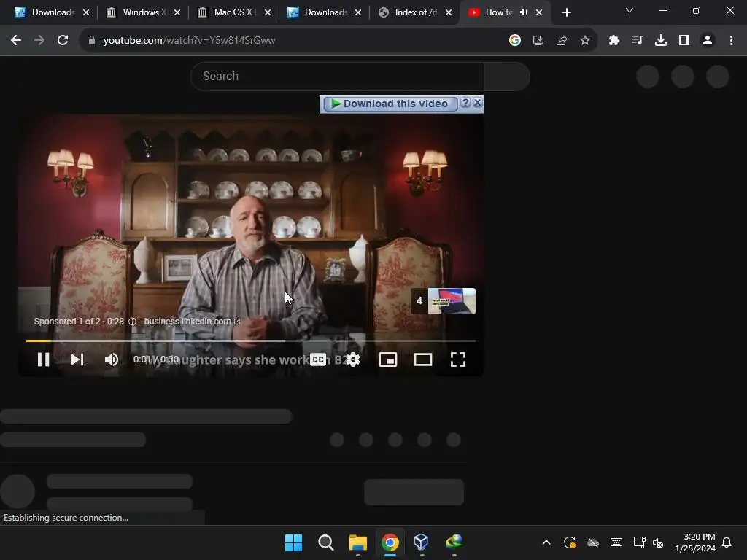Viewport: 747px width, 560px height.
Task: Toggle closed captions CC button
Action: pyautogui.click(x=318, y=359)
